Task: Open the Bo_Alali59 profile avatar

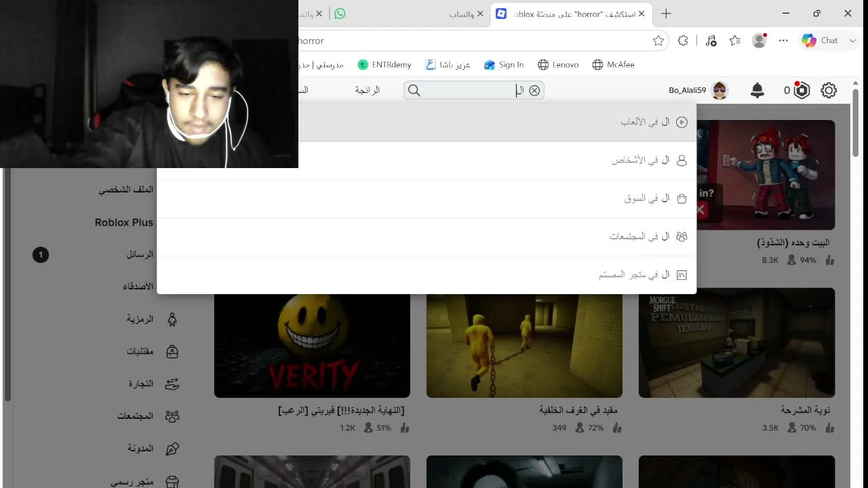Action: 719,90
